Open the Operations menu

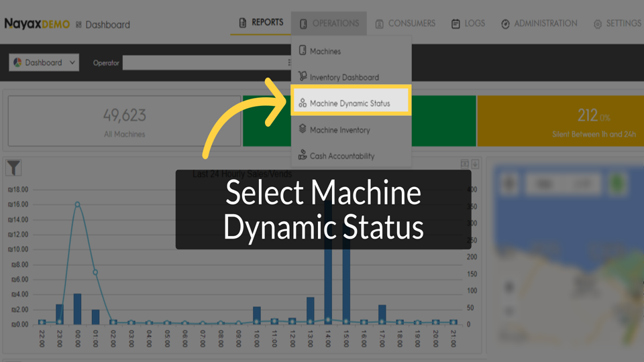coord(329,23)
